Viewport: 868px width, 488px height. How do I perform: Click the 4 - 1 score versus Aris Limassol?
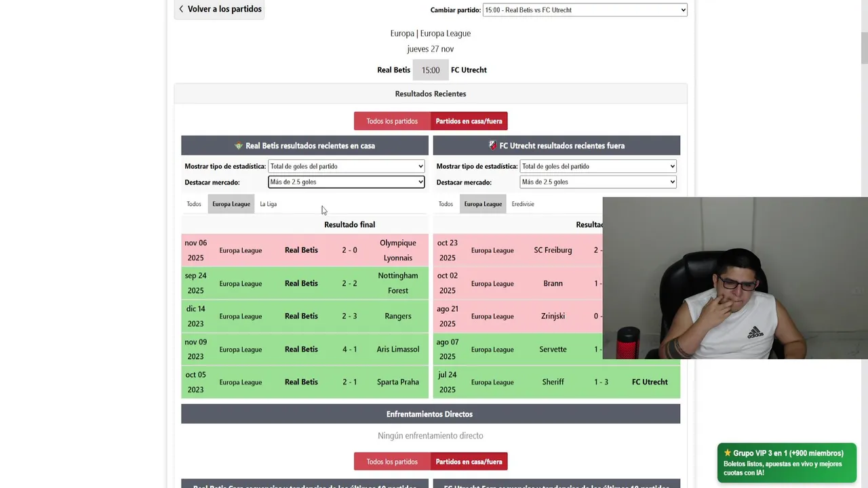pos(349,349)
